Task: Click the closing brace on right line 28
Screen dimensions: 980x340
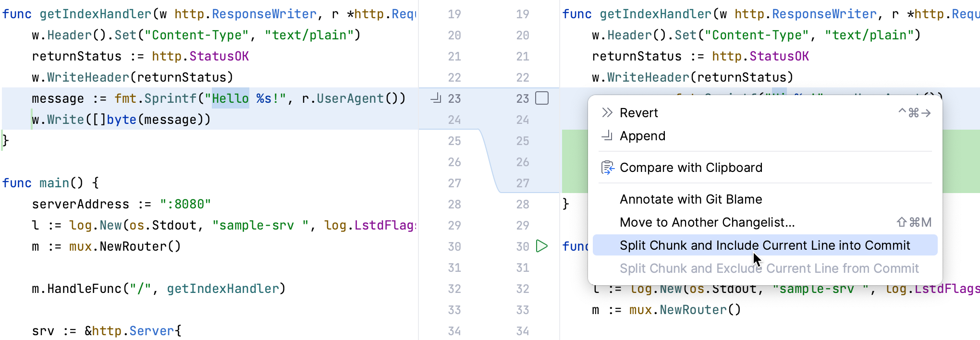Action: click(x=566, y=204)
